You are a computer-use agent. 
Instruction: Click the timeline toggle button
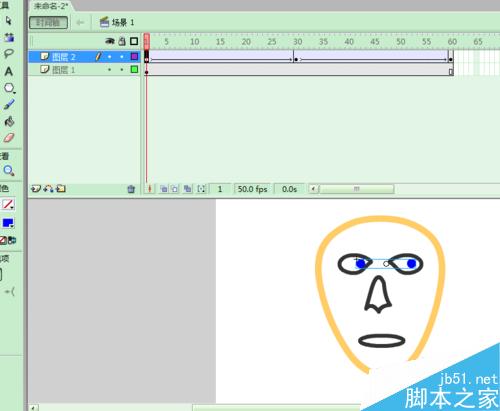point(48,22)
